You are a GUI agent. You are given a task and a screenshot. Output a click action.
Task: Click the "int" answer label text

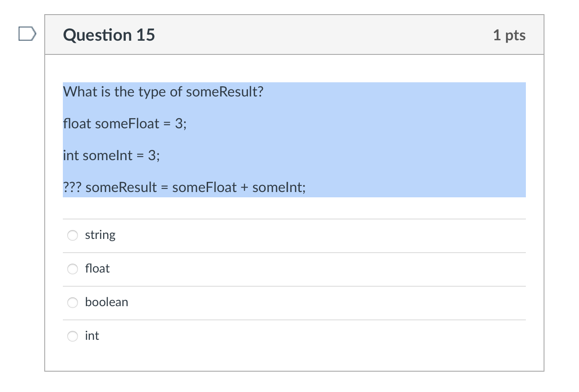[x=92, y=336]
